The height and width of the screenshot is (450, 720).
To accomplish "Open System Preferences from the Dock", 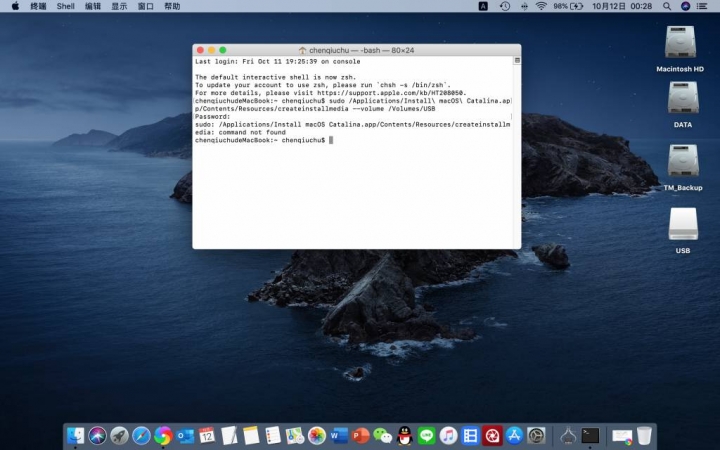I will click(536, 435).
